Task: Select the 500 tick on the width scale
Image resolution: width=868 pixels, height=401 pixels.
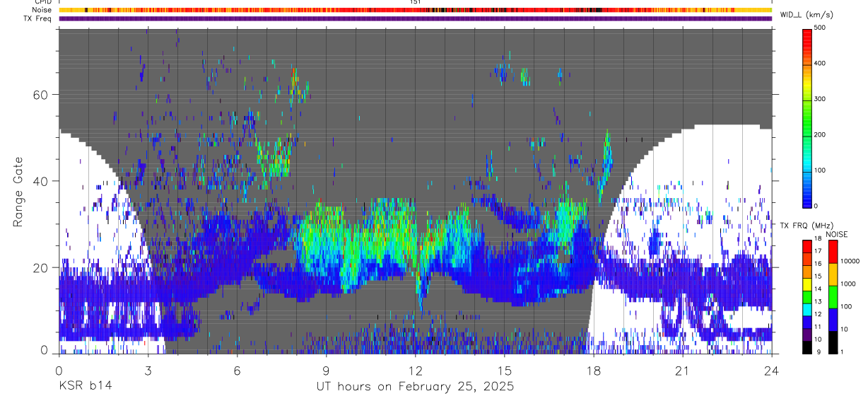Action: point(821,28)
